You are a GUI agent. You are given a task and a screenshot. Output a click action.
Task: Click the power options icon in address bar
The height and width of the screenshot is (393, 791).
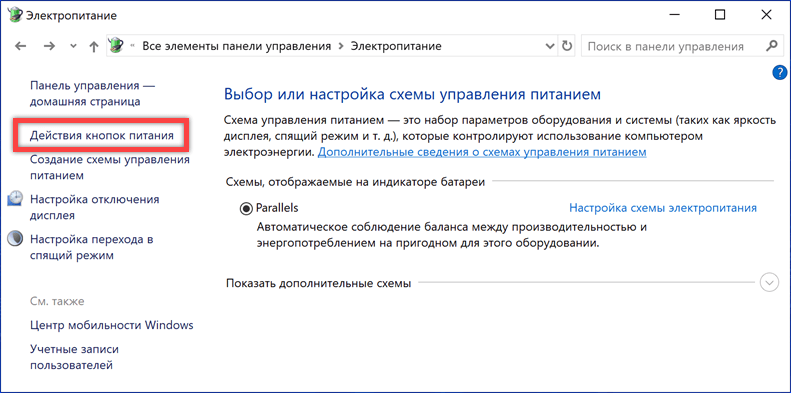tap(116, 46)
